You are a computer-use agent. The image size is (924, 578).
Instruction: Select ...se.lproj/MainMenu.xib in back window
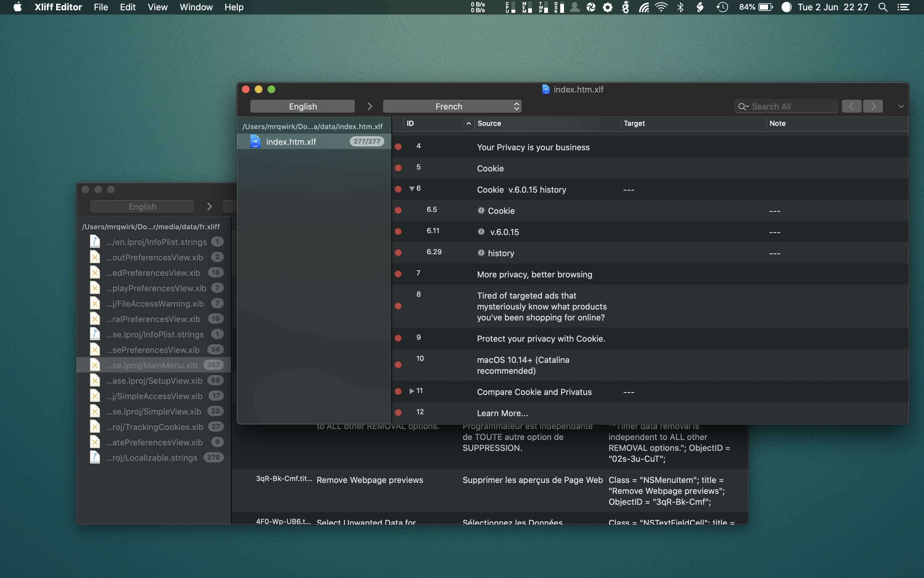click(x=154, y=365)
